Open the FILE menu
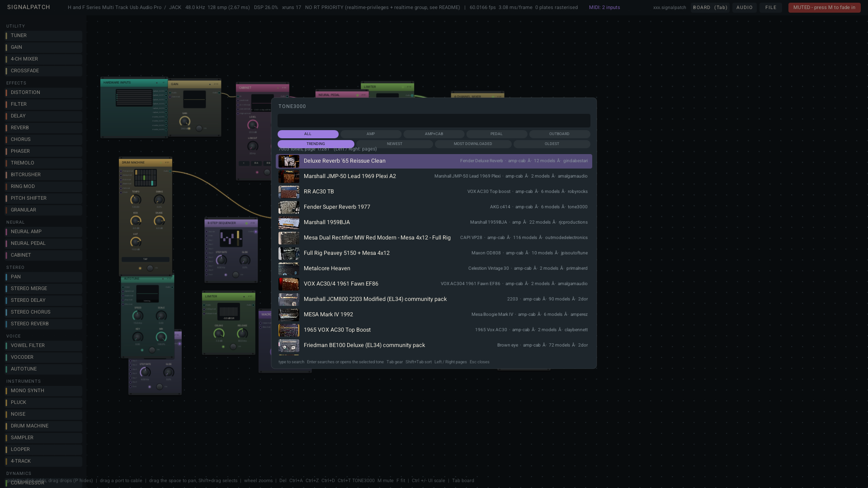Image resolution: width=868 pixels, height=488 pixels. 771,8
